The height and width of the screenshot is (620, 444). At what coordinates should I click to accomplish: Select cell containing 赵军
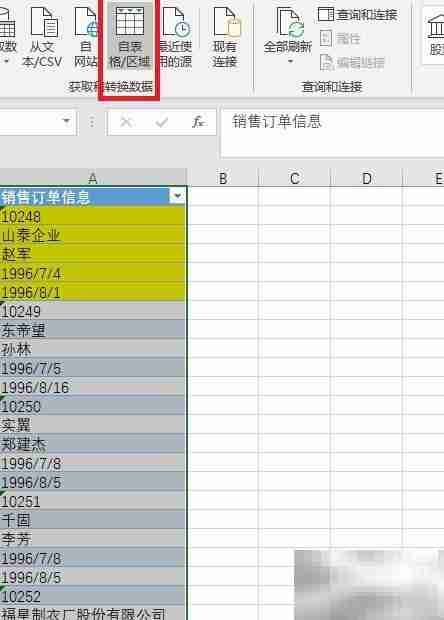[93, 254]
